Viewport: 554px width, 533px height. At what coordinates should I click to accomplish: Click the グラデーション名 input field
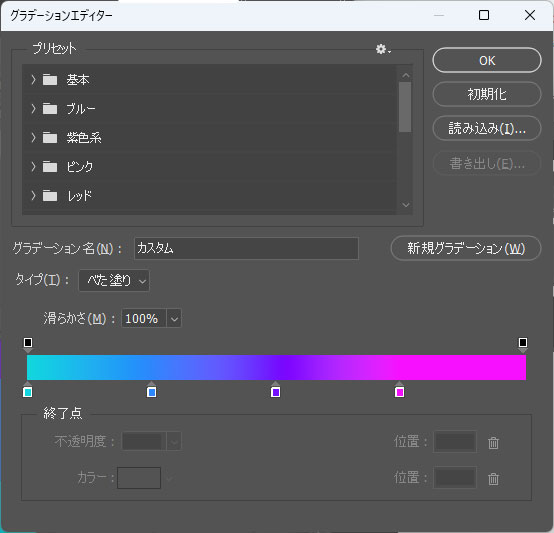pos(247,249)
